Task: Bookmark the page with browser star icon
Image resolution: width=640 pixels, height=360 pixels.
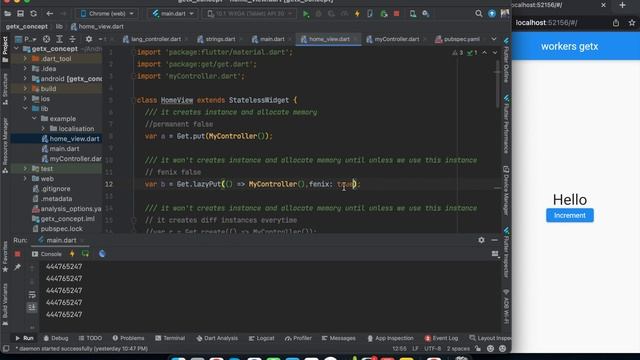Action: [x=632, y=23]
